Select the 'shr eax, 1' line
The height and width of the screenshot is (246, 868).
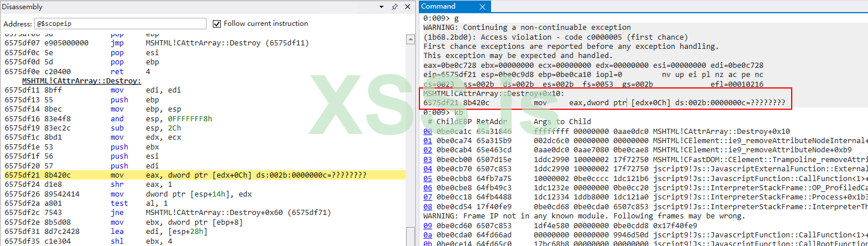tap(86, 184)
